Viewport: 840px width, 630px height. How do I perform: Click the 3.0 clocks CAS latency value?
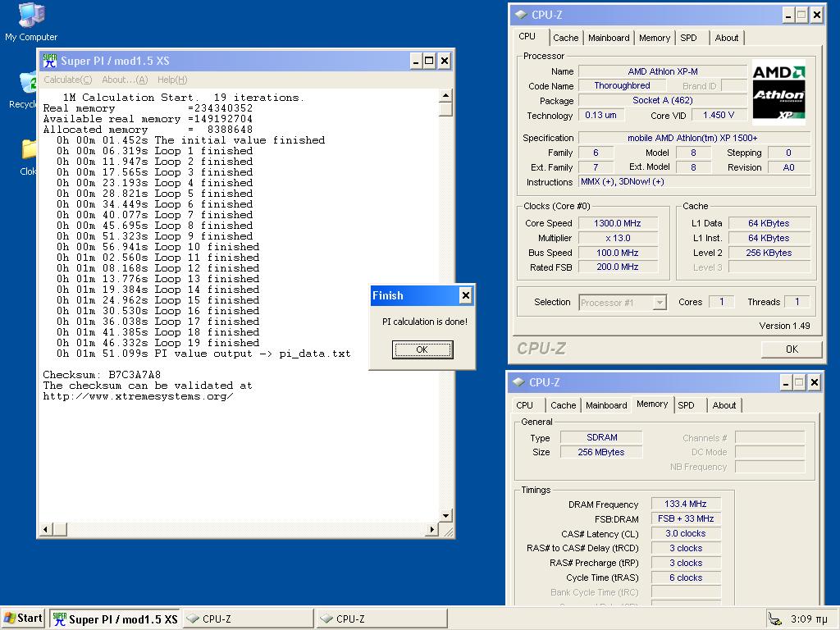[686, 533]
